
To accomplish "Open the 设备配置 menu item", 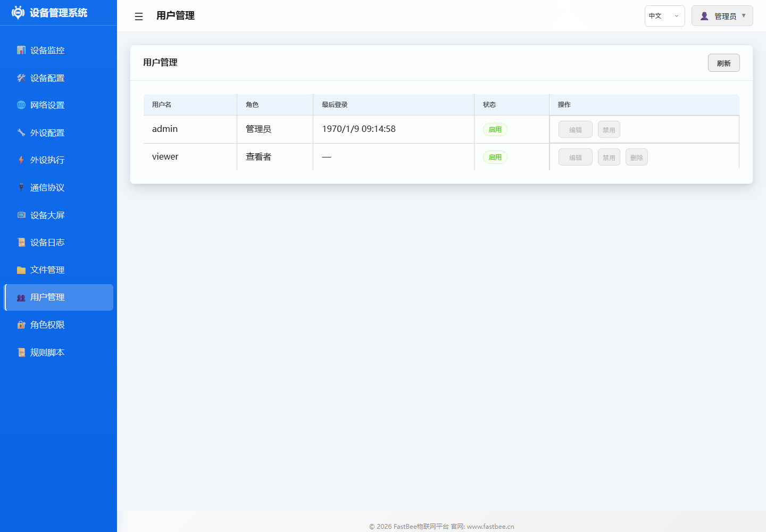I will pos(59,78).
